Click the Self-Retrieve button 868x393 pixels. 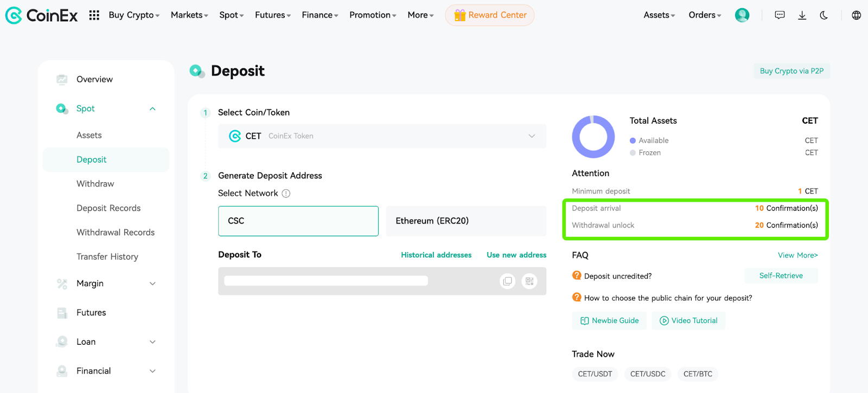point(781,276)
